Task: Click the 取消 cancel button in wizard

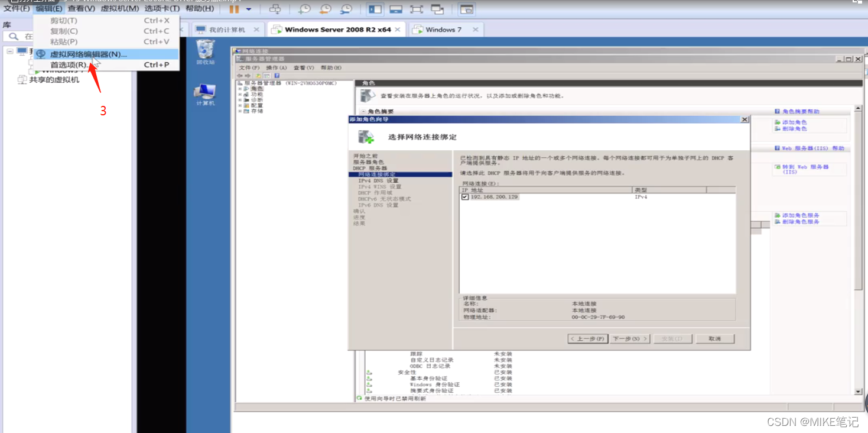Action: point(715,339)
